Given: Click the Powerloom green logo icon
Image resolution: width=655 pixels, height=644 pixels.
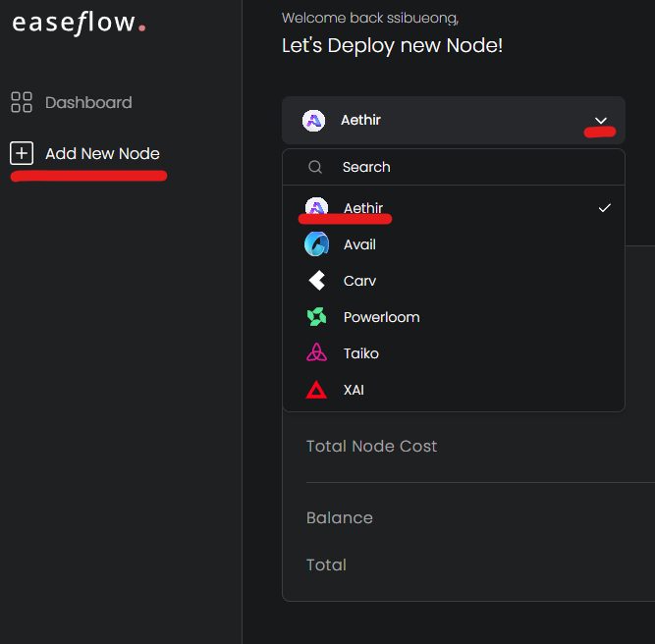Looking at the screenshot, I should point(316,316).
